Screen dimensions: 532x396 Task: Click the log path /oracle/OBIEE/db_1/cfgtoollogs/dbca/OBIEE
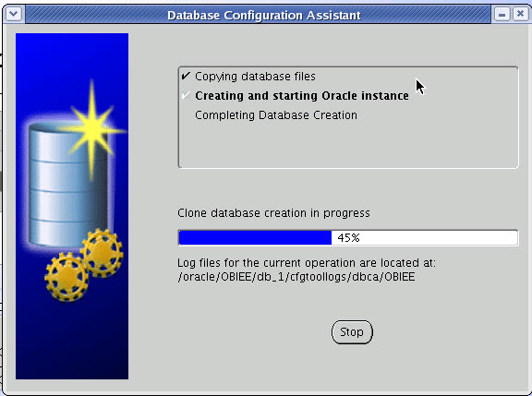(x=296, y=277)
